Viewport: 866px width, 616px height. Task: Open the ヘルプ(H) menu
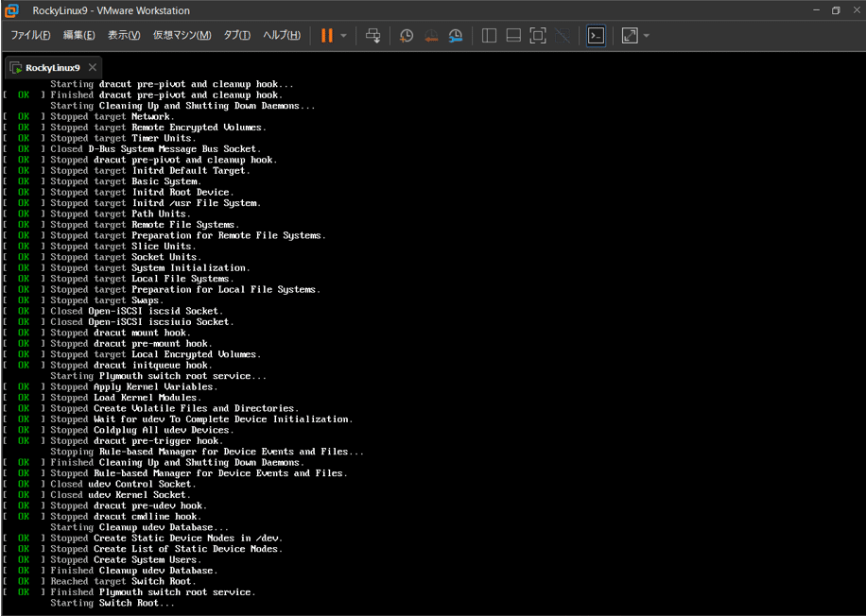(282, 35)
